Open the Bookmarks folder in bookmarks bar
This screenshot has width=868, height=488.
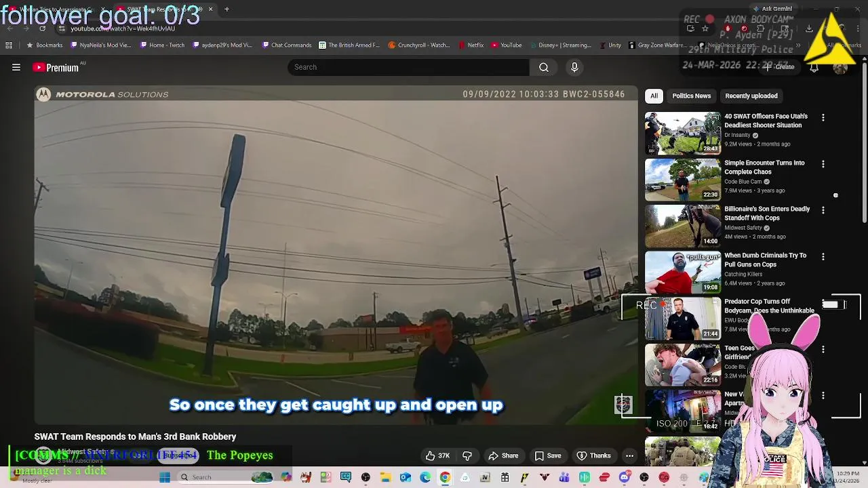point(44,45)
